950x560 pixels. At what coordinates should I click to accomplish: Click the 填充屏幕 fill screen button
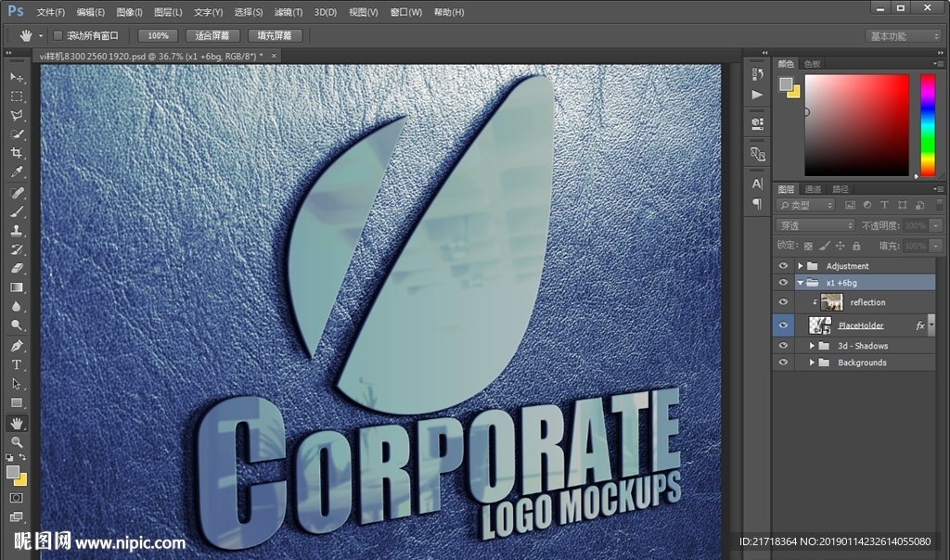(275, 36)
